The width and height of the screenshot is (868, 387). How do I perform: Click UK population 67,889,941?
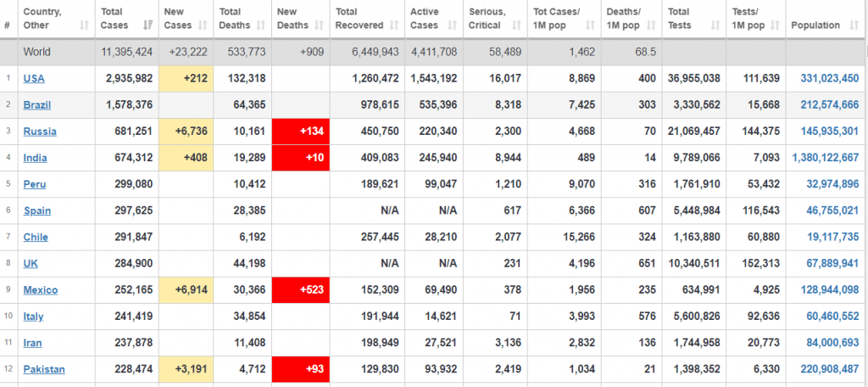tap(832, 263)
